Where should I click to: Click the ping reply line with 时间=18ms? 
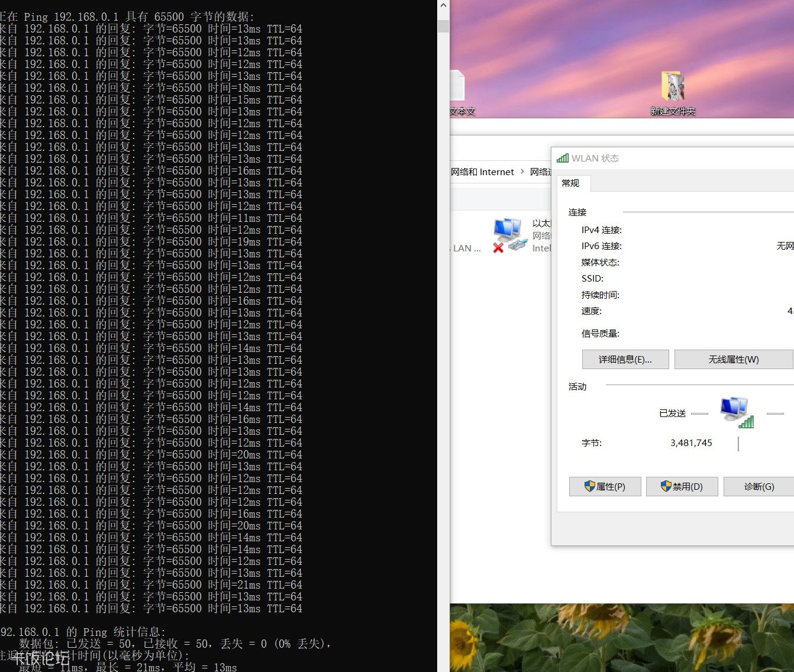pos(151,88)
